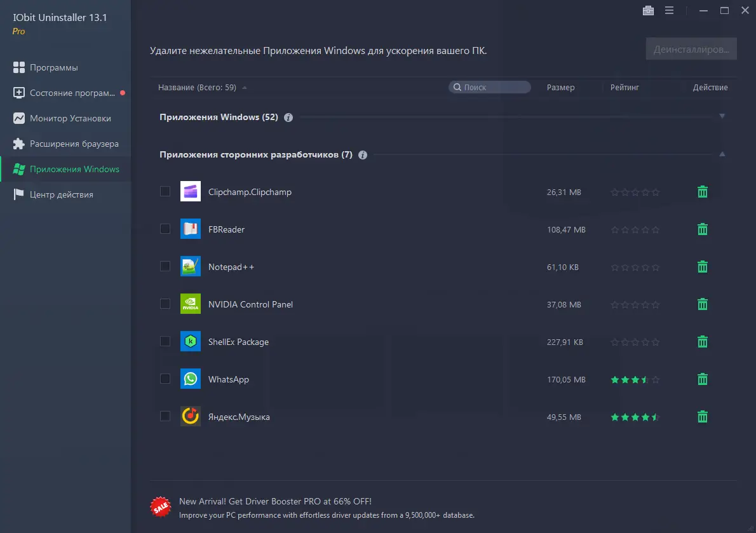Image resolution: width=756 pixels, height=533 pixels.
Task: Open the Центр действия section
Action: click(18, 194)
